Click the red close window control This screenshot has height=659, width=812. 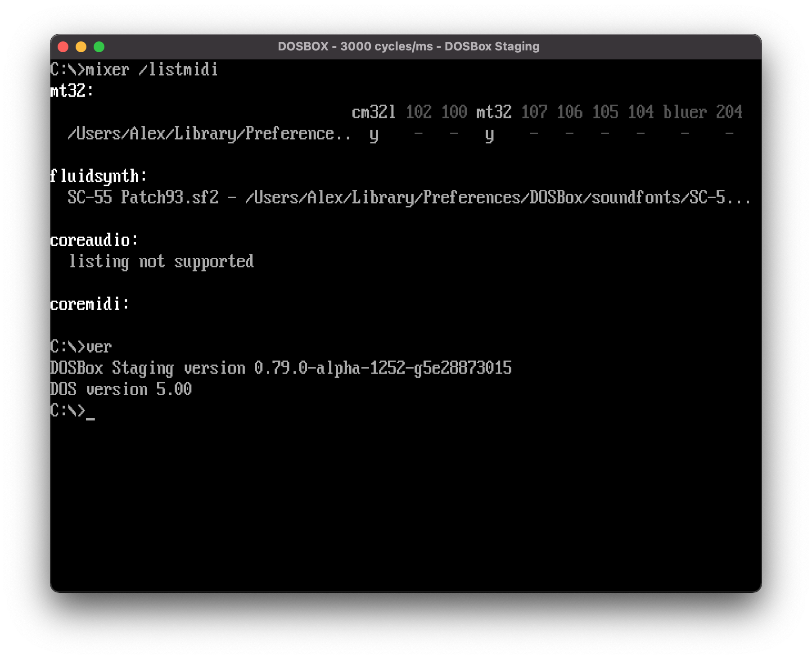[x=64, y=46]
